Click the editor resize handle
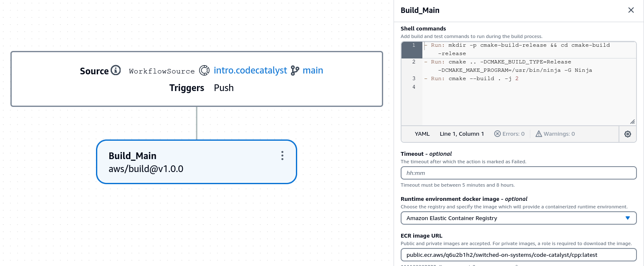Image resolution: width=644 pixels, height=266 pixels. [x=632, y=122]
